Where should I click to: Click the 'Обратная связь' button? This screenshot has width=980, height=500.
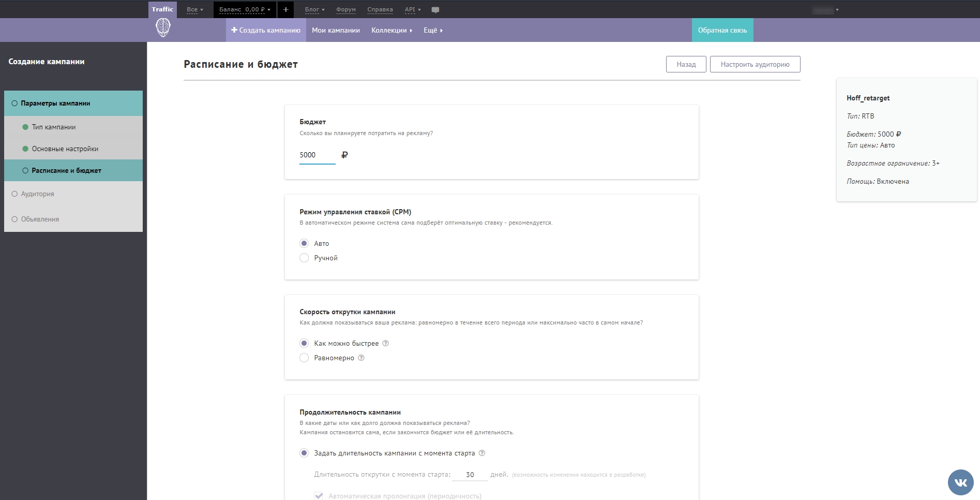pos(722,30)
